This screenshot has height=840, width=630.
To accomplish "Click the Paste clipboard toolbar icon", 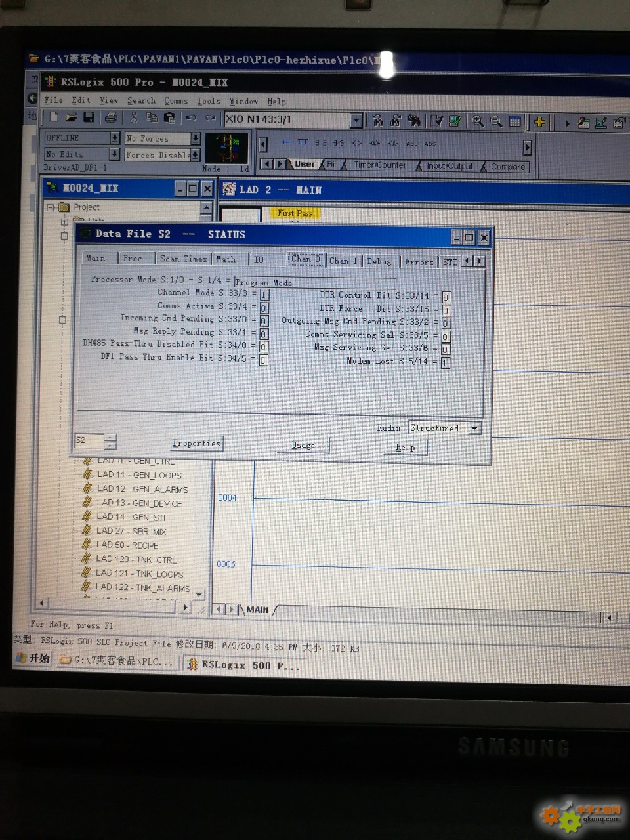I will point(169,118).
